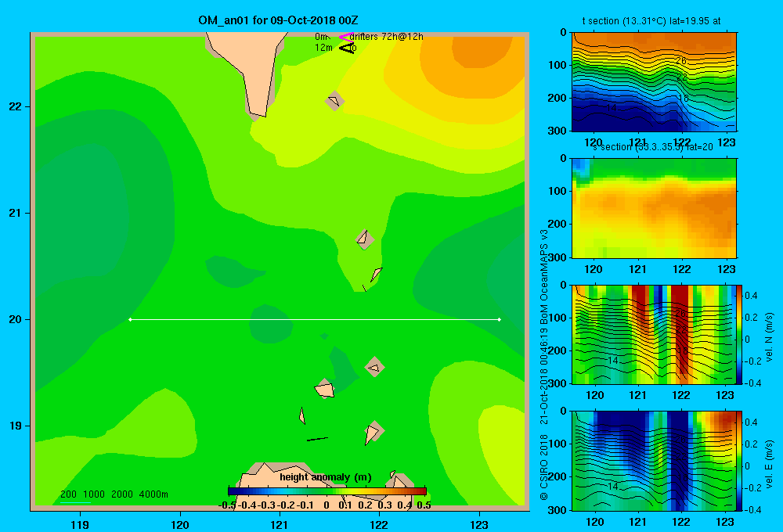Click the '26' isotherm label in the temperature section

click(x=680, y=60)
